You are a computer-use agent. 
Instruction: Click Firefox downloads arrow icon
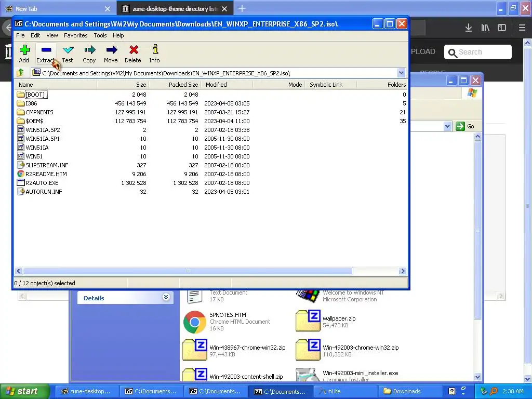[x=469, y=28]
